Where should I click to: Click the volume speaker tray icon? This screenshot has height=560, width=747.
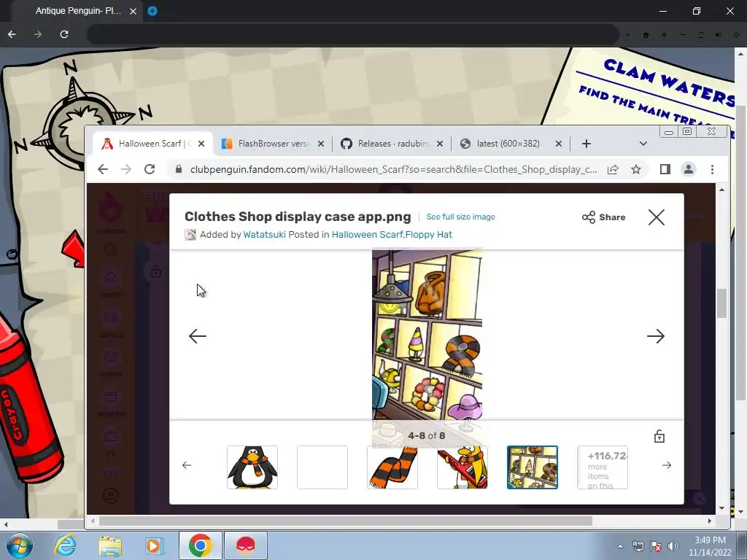point(673,546)
